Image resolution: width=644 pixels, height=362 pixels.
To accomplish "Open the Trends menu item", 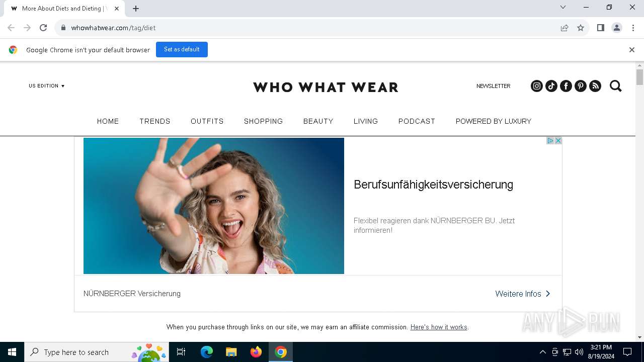I will [155, 121].
